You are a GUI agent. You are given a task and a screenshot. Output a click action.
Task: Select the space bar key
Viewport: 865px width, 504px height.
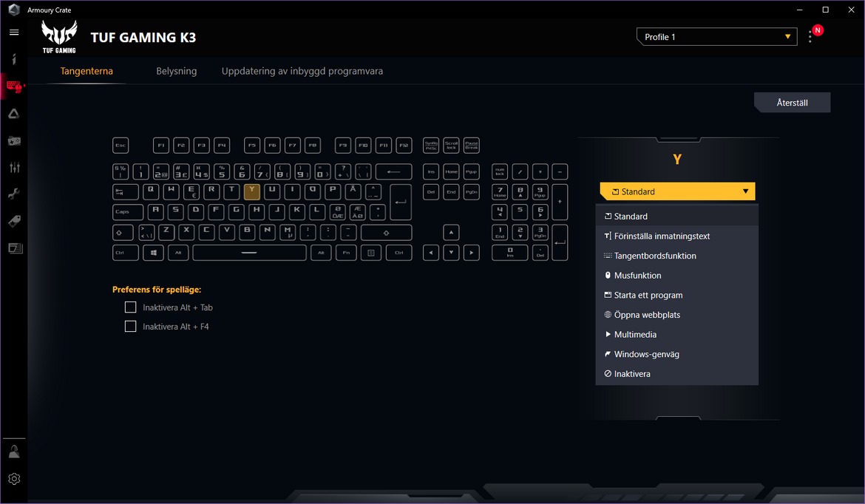tap(249, 253)
